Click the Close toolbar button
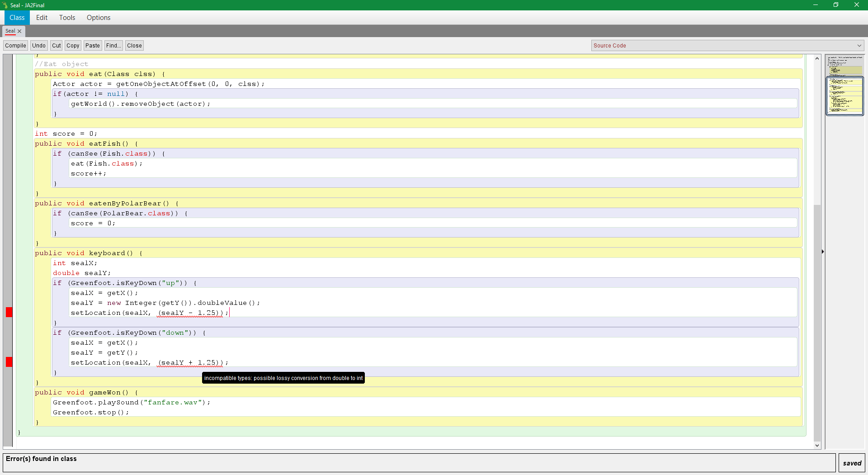Viewport: 868px width, 475px height. (x=134, y=46)
